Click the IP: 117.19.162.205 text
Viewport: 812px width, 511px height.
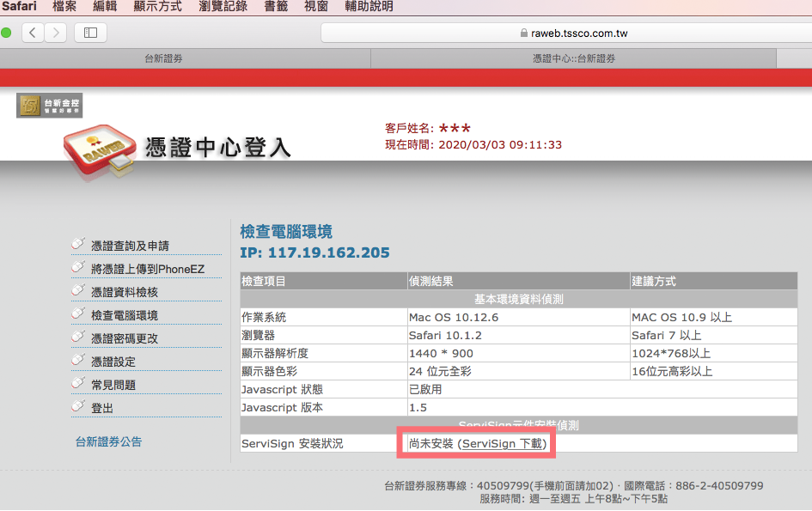click(314, 252)
